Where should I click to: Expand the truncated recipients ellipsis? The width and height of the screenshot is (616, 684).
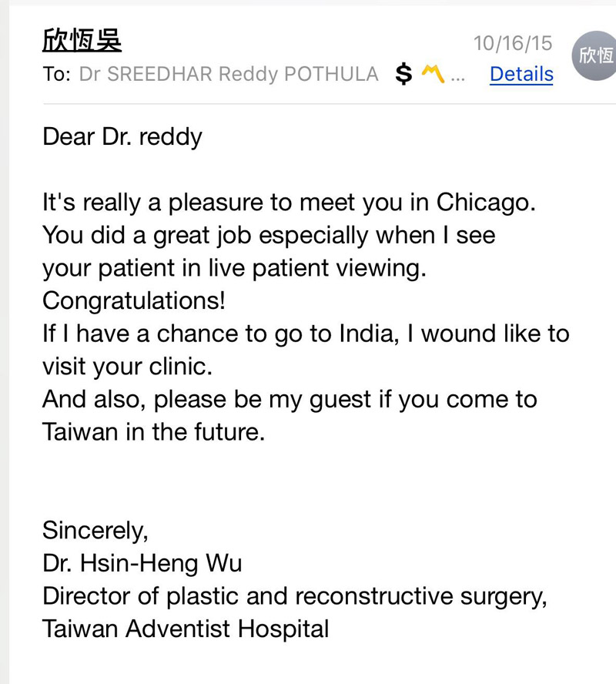[x=457, y=75]
